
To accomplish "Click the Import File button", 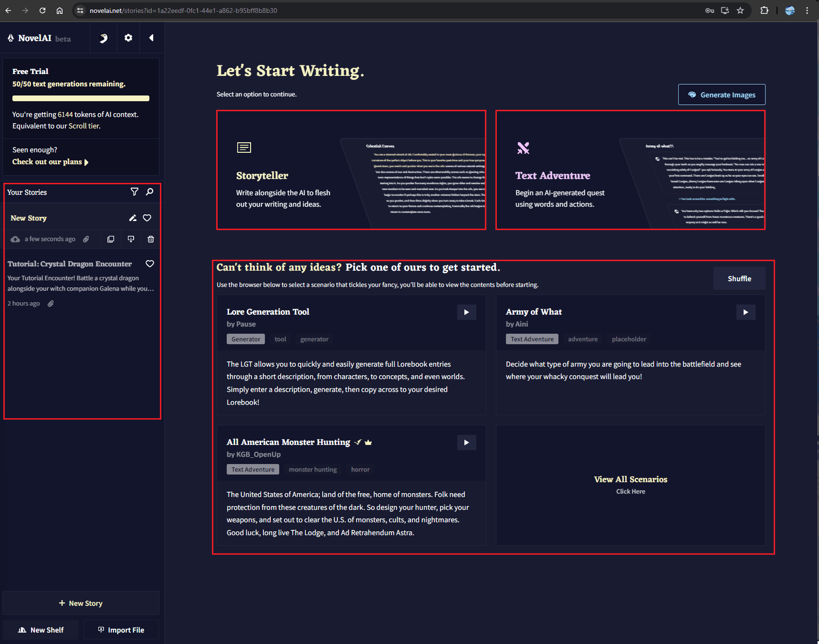I will pos(121,630).
